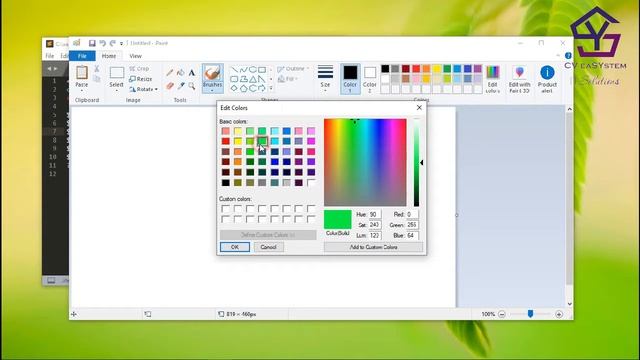Launch Edit with Paint 3D
Image resolution: width=640 pixels, height=360 pixels.
point(519,73)
